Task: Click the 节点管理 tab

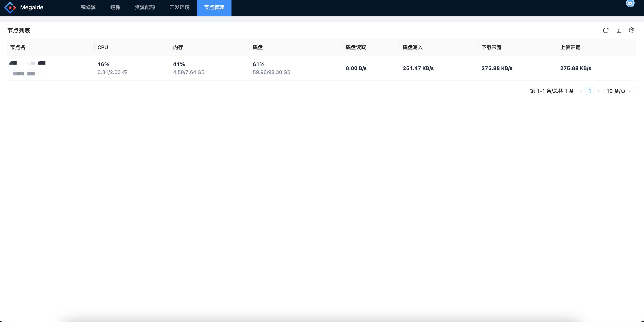Action: coord(214,8)
